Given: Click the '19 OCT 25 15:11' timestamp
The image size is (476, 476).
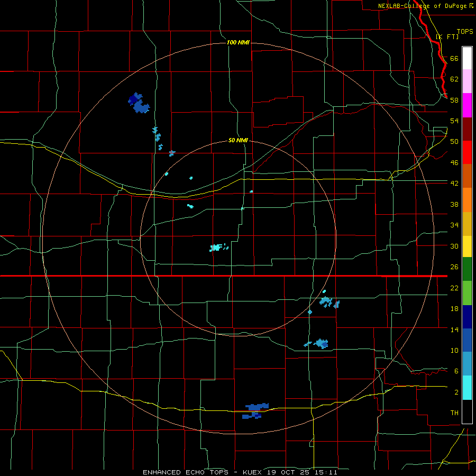Looking at the screenshot, I should [x=303, y=472].
